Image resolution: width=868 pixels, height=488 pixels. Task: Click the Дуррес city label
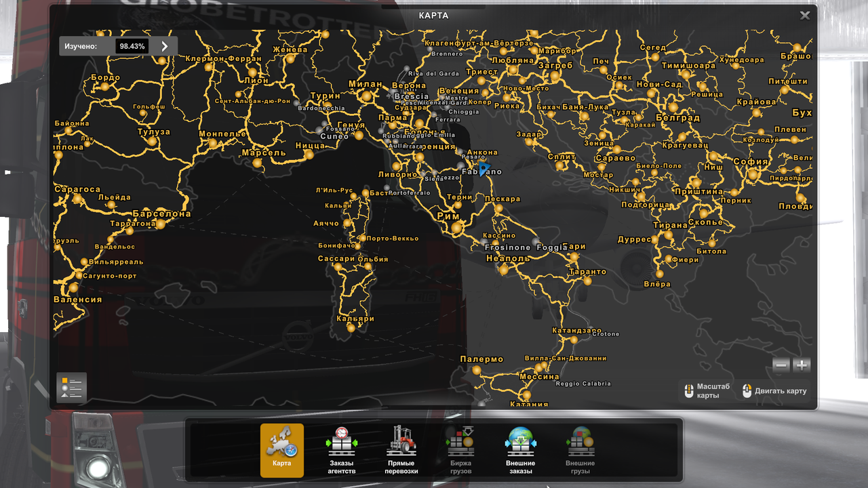(634, 239)
